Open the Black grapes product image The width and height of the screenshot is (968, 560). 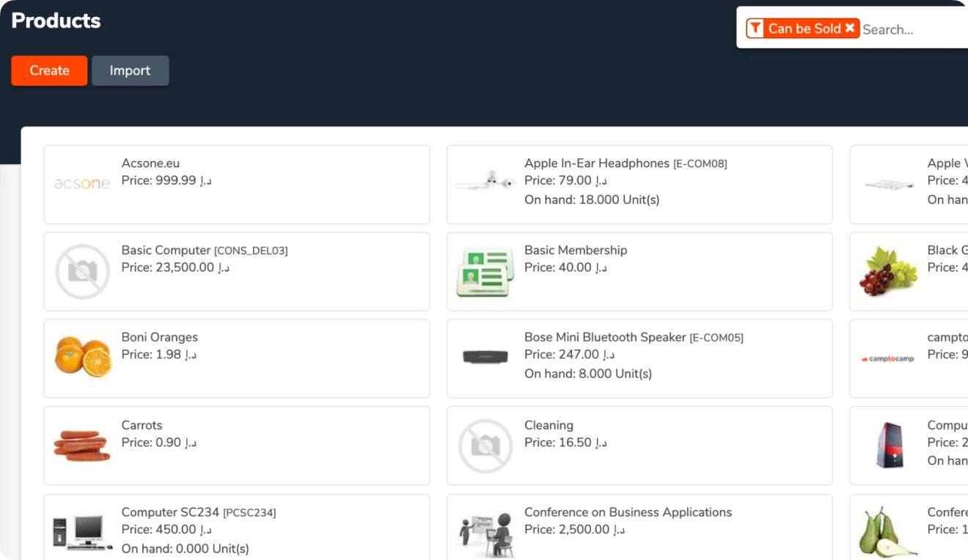(x=889, y=272)
